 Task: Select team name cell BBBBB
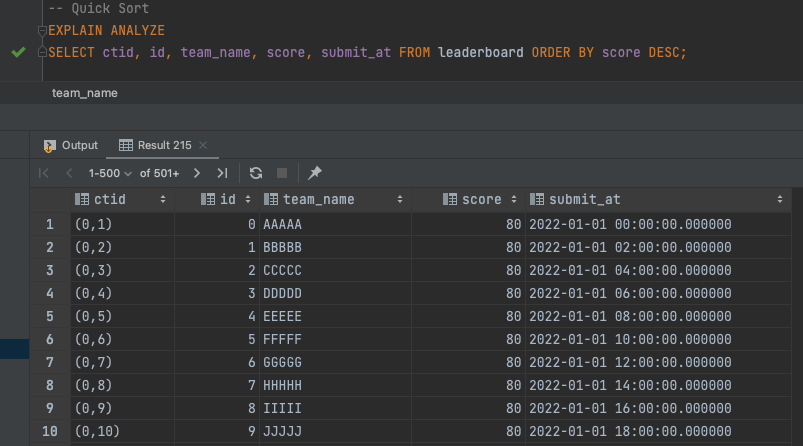point(335,247)
